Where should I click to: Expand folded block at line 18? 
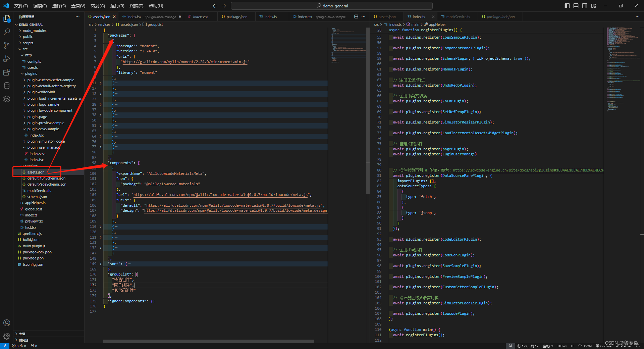click(101, 94)
